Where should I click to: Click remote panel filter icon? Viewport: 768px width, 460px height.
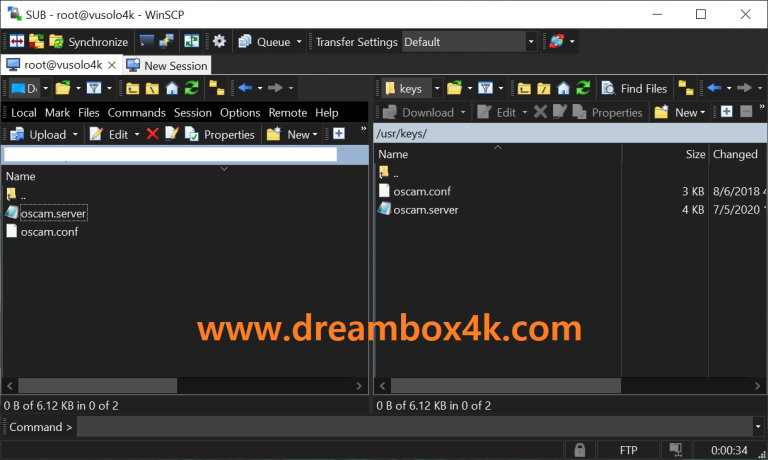click(x=485, y=88)
